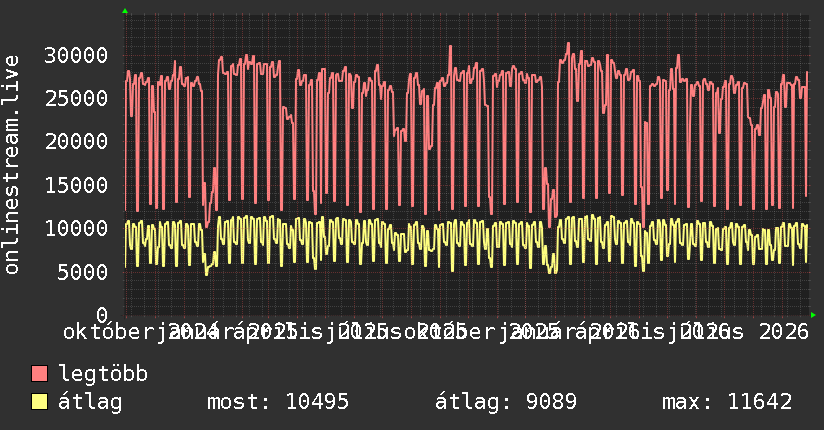Click the legtöbb legend label
This screenshot has width=824, height=430.
click(x=103, y=374)
